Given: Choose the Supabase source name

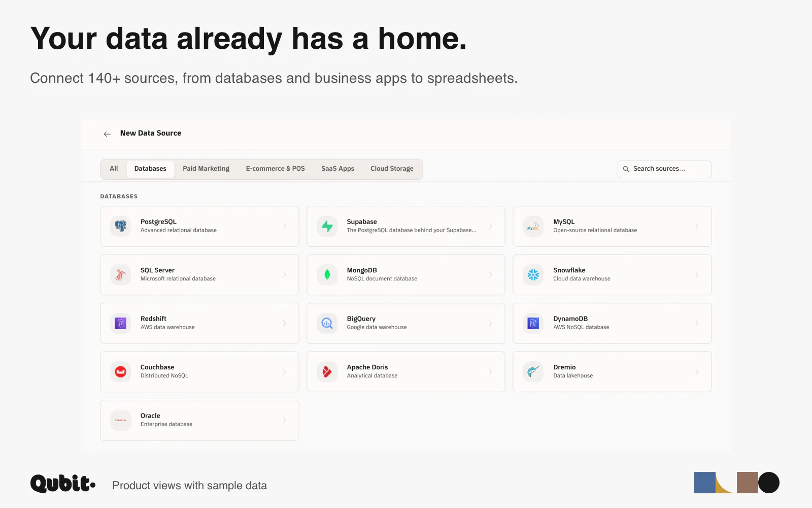Looking at the screenshot, I should [x=362, y=221].
